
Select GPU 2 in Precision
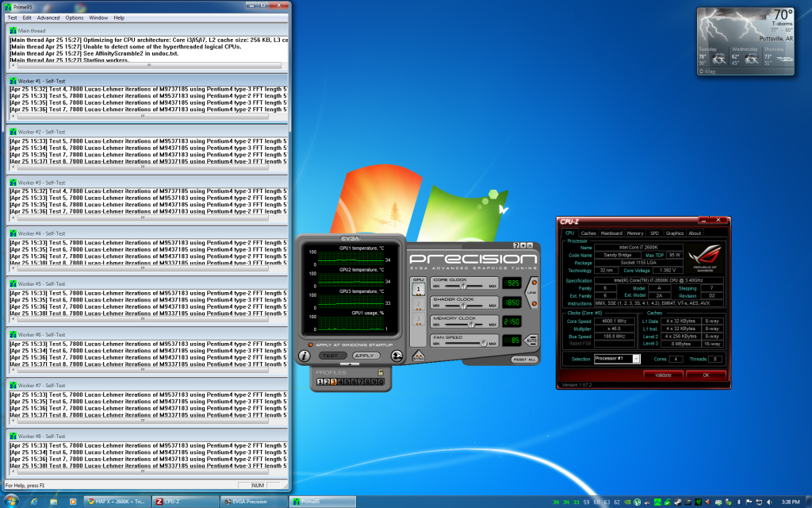click(x=419, y=304)
